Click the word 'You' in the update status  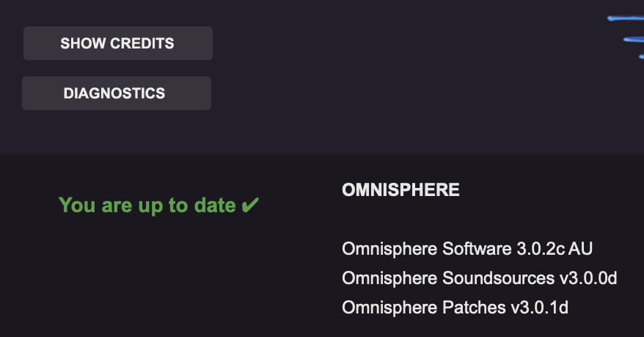(x=77, y=205)
